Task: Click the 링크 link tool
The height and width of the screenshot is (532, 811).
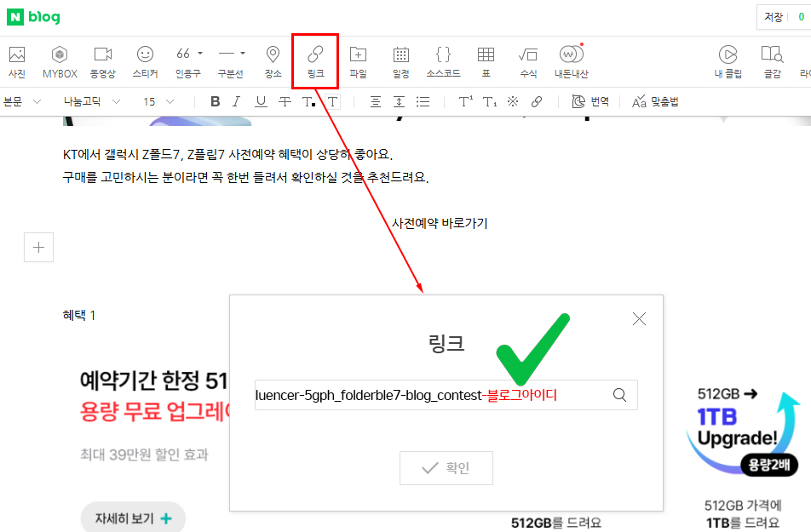Action: coord(315,61)
